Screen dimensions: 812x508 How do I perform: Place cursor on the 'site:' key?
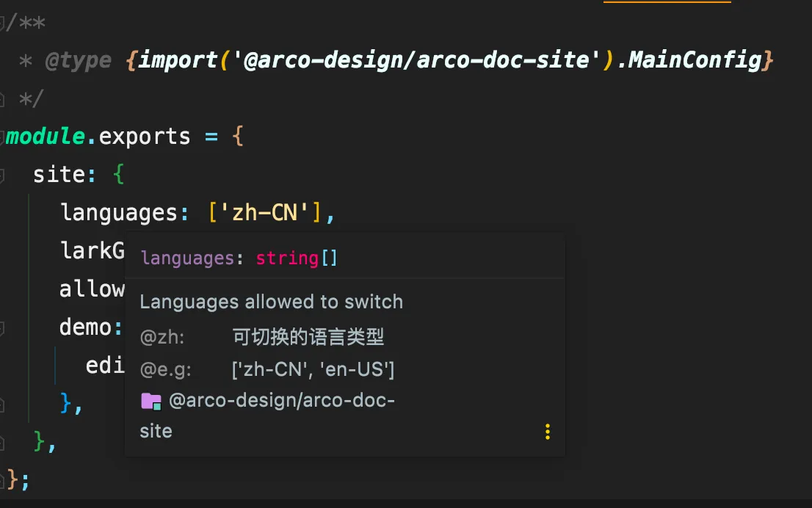pyautogui.click(x=64, y=175)
